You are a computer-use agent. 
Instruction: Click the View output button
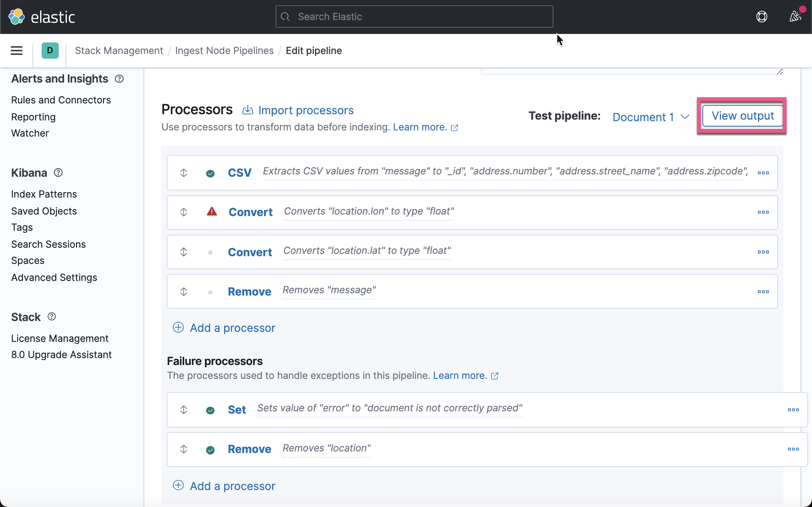(742, 115)
